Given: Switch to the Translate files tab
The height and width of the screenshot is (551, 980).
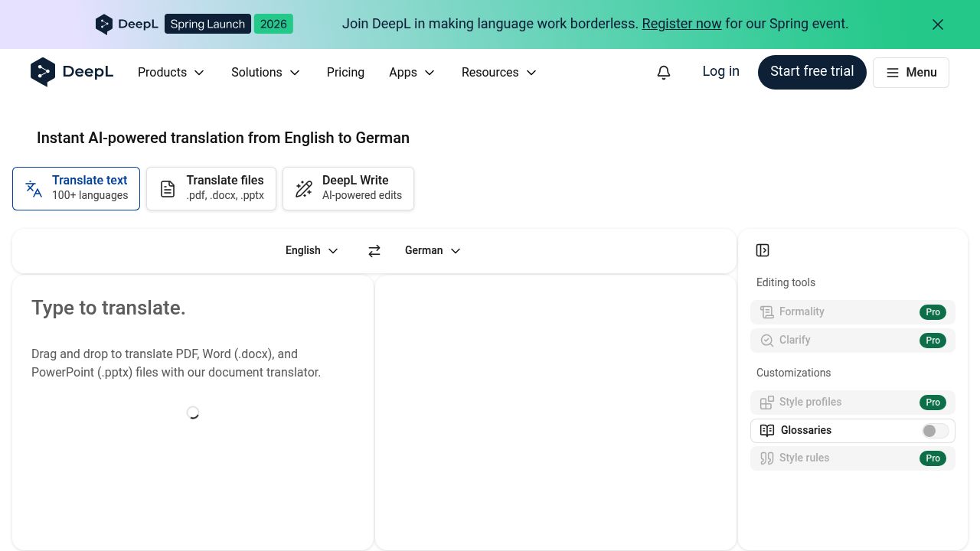Looking at the screenshot, I should [x=211, y=188].
